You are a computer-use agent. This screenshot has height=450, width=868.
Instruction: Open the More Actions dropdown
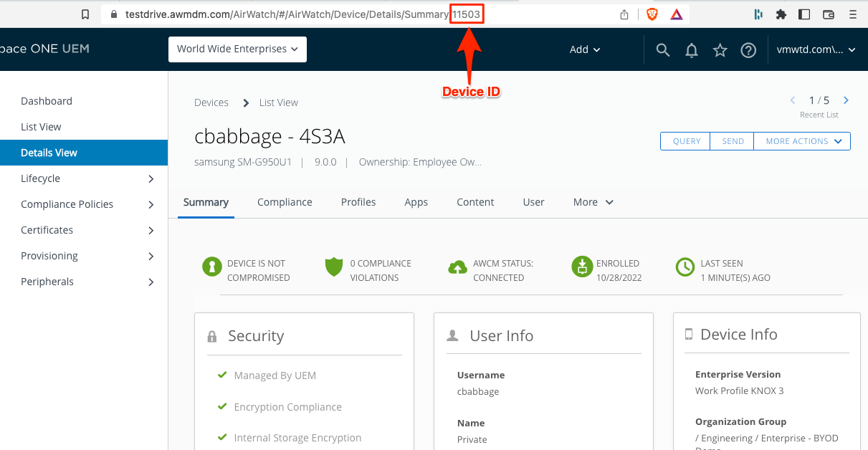pyautogui.click(x=802, y=141)
